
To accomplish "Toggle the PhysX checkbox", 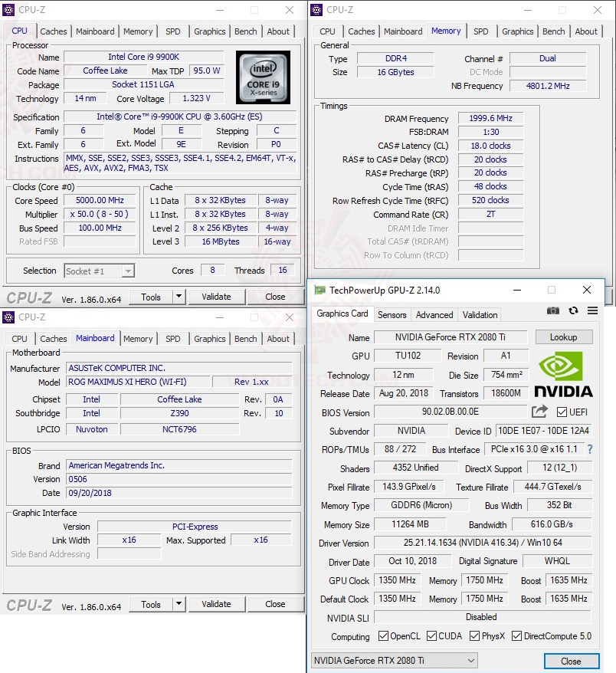I will click(x=474, y=635).
